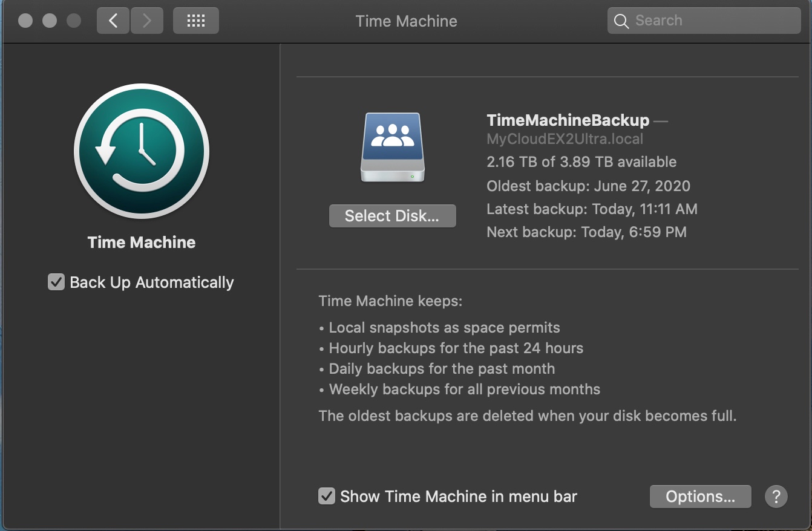Click the Latest backup time line
The height and width of the screenshot is (531, 812).
tap(592, 209)
